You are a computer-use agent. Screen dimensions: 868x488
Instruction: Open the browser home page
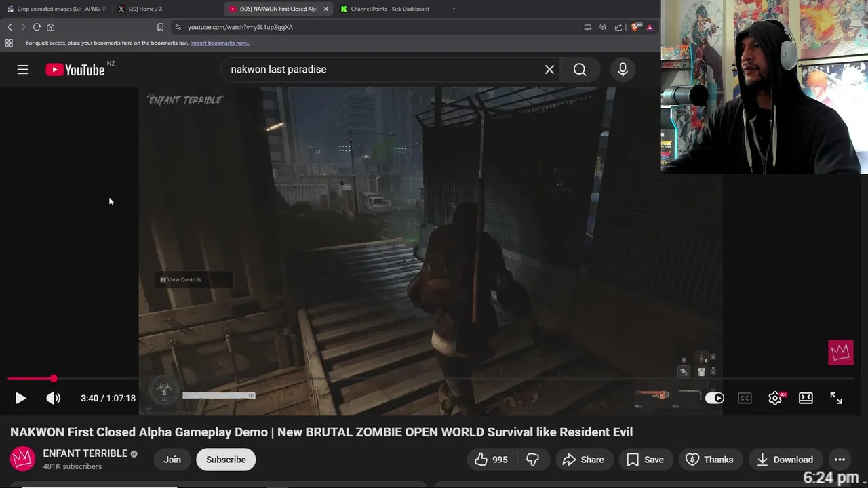[50, 27]
